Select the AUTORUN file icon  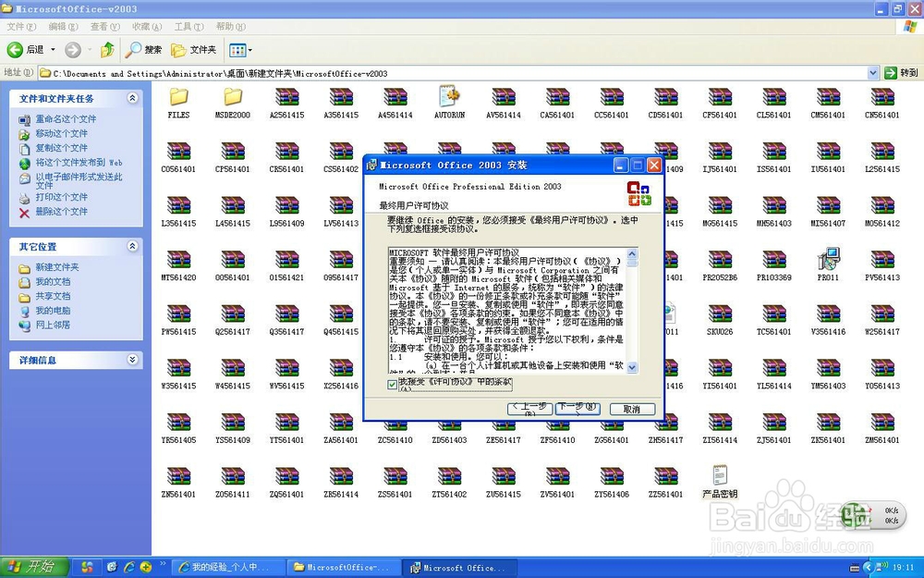coord(450,97)
